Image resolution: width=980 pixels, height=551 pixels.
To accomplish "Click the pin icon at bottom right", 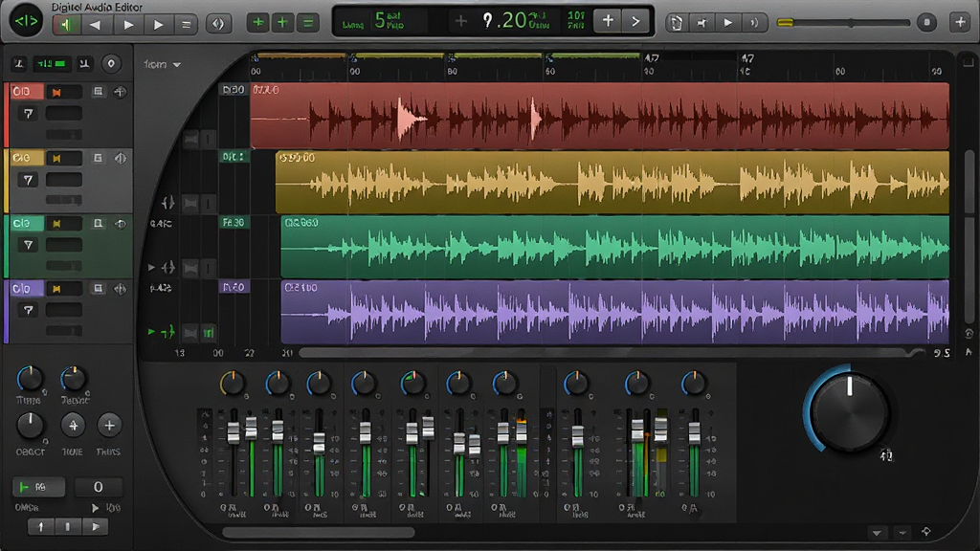I will [x=926, y=532].
